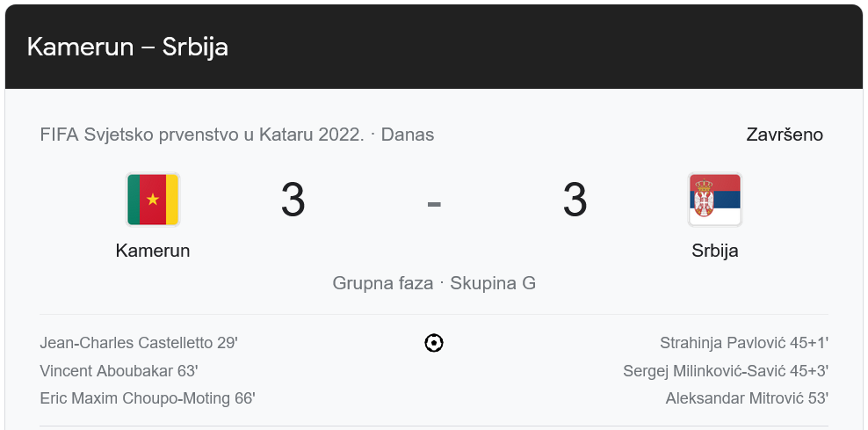
Task: Open FIFA Svjetsko prvenstvo u Kataru 2022. link
Action: click(x=202, y=135)
